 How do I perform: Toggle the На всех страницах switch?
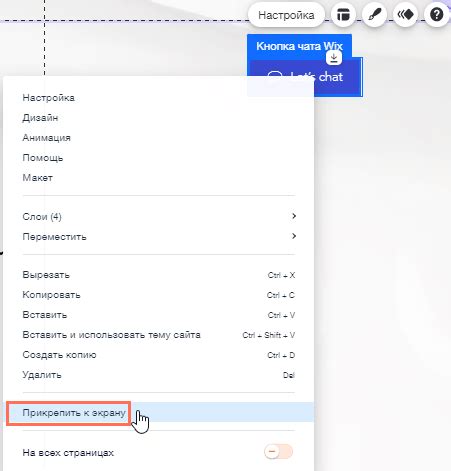278,452
